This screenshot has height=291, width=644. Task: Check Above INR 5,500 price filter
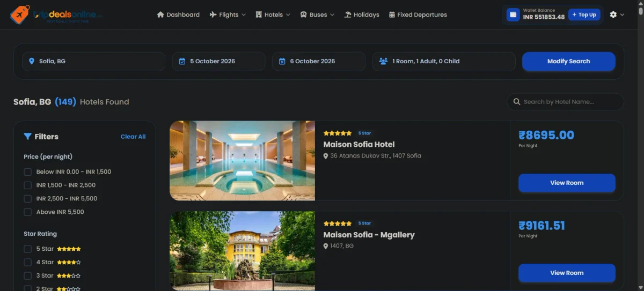click(27, 212)
